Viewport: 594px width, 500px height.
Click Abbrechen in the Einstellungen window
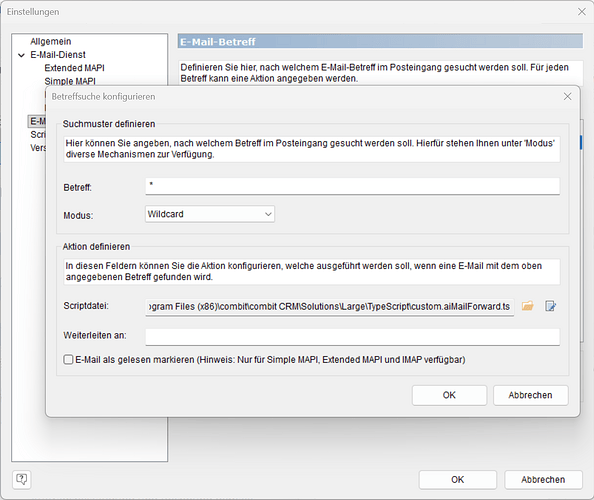tap(543, 480)
